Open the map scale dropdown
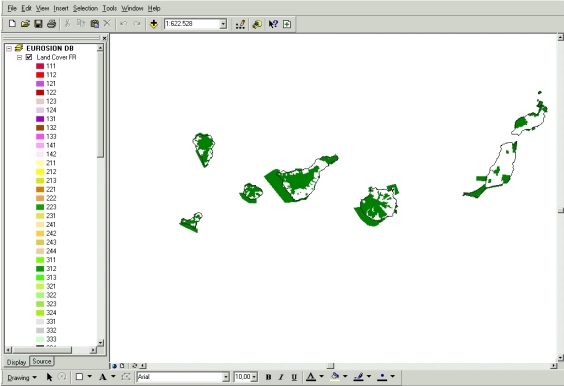The image size is (564, 386). tap(223, 24)
